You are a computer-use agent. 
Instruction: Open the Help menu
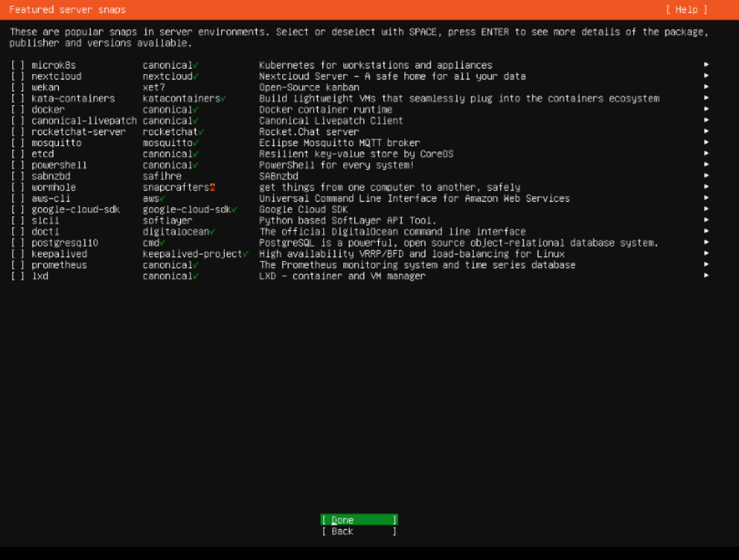tap(686, 10)
